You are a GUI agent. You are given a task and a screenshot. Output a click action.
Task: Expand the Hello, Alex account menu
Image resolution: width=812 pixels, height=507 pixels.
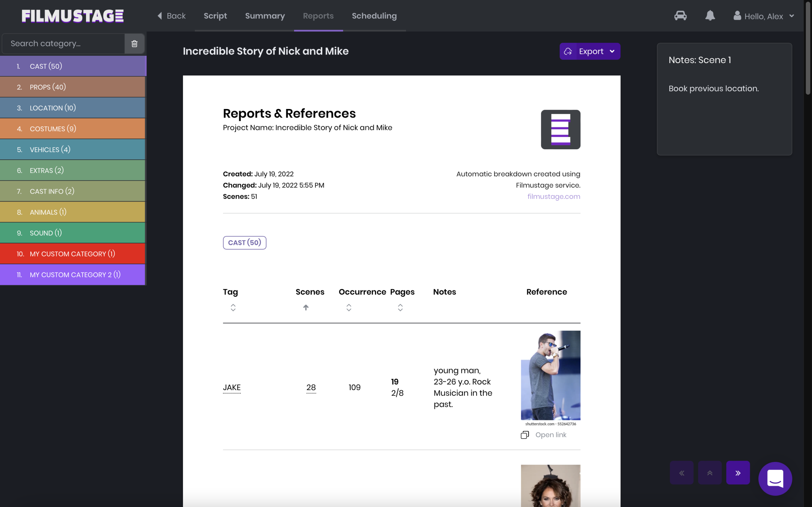792,16
